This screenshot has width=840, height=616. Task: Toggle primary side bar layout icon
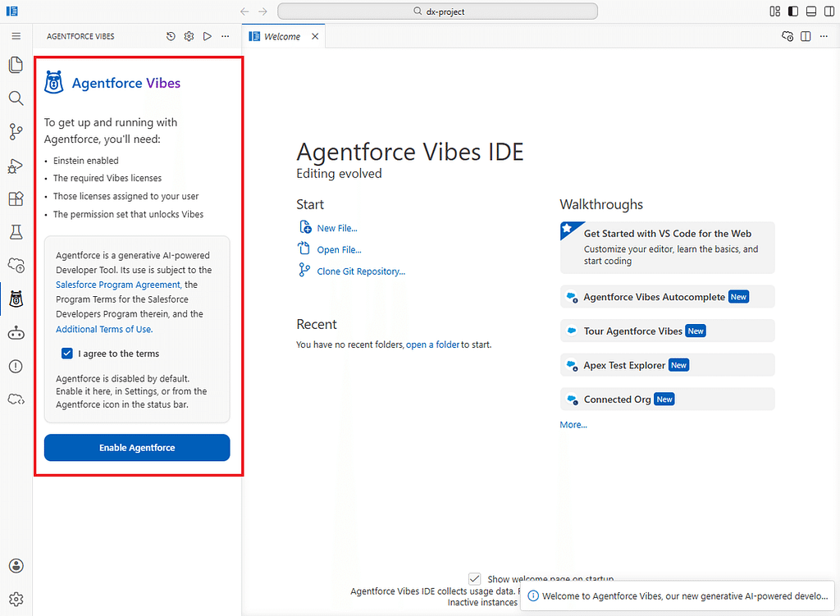[x=793, y=11]
